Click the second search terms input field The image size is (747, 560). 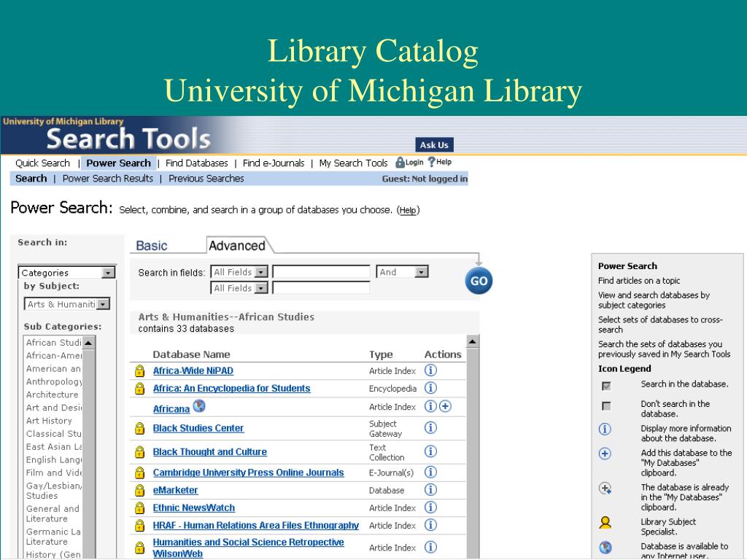[321, 288]
